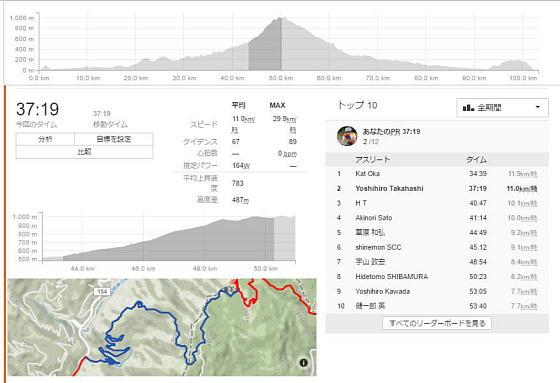
Task: Click the アスリート column header
Action: click(x=372, y=159)
